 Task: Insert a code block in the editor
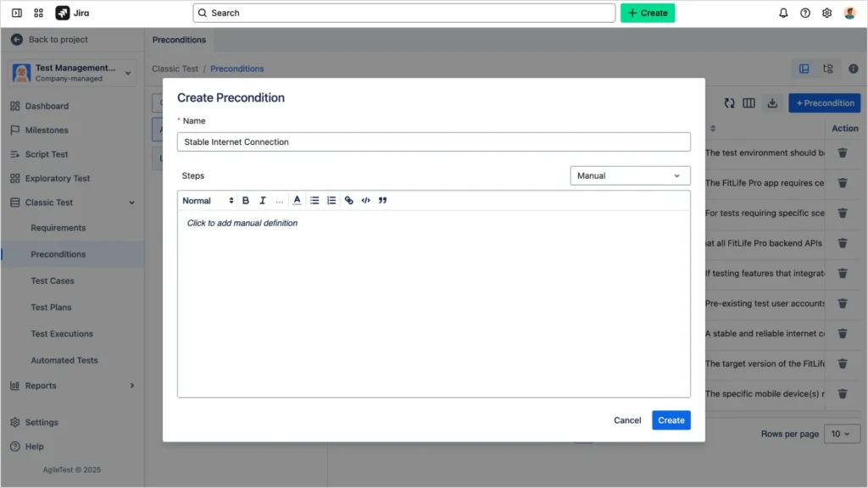365,200
